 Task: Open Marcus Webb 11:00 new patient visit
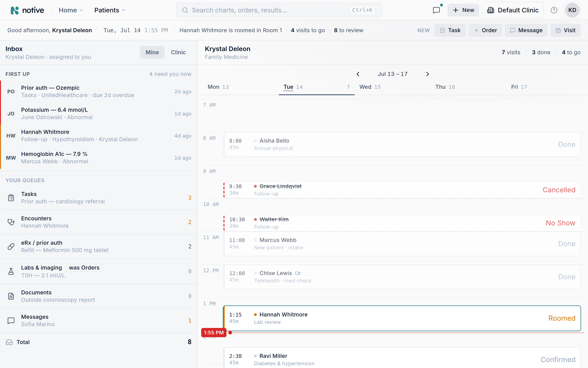[402, 244]
